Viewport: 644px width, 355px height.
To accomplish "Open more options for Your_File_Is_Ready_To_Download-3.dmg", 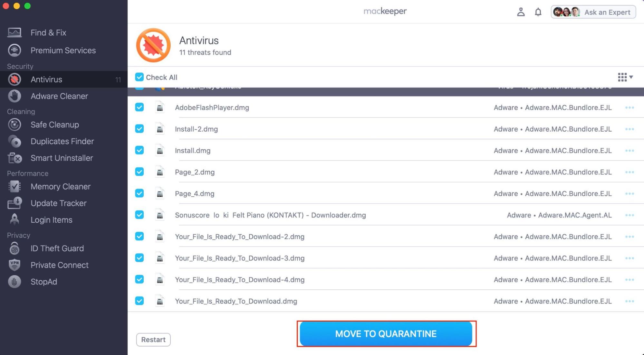I will tap(630, 258).
